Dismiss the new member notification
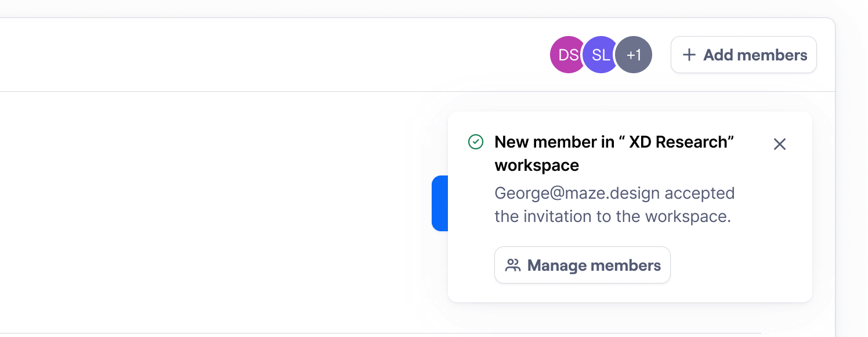Screen dimensions: 868x337 pos(780,144)
